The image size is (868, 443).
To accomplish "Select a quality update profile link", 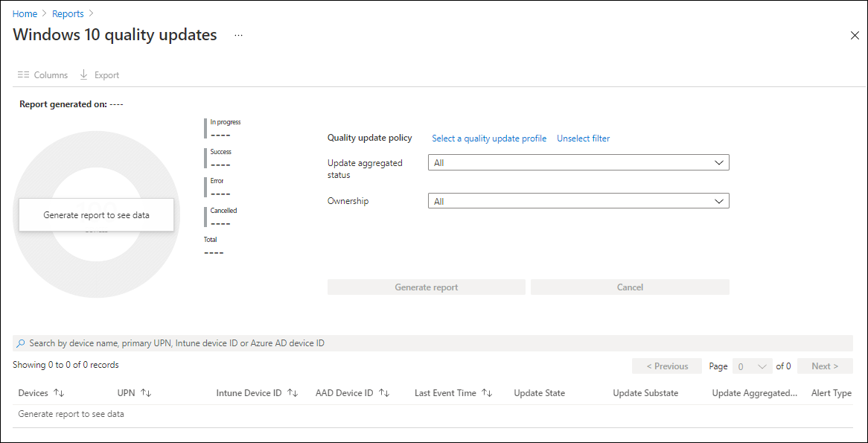I will tap(489, 138).
